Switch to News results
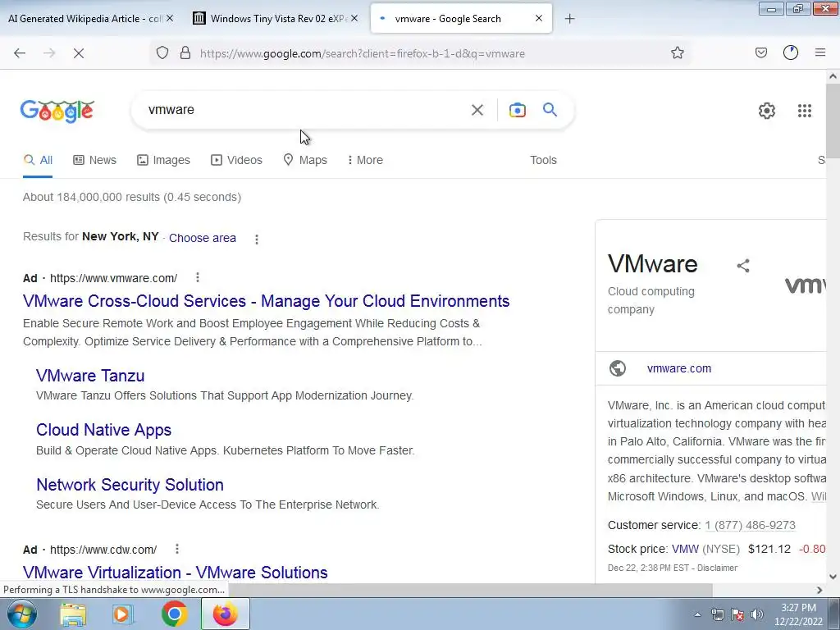The image size is (840, 630). tap(95, 160)
